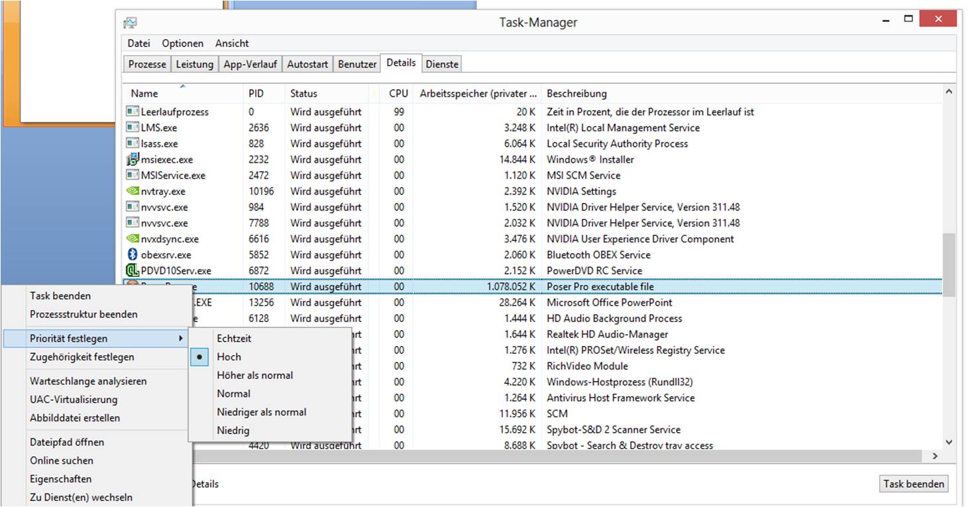Click the msiexec.exe installer icon
Screen dimensions: 980x507
click(133, 160)
